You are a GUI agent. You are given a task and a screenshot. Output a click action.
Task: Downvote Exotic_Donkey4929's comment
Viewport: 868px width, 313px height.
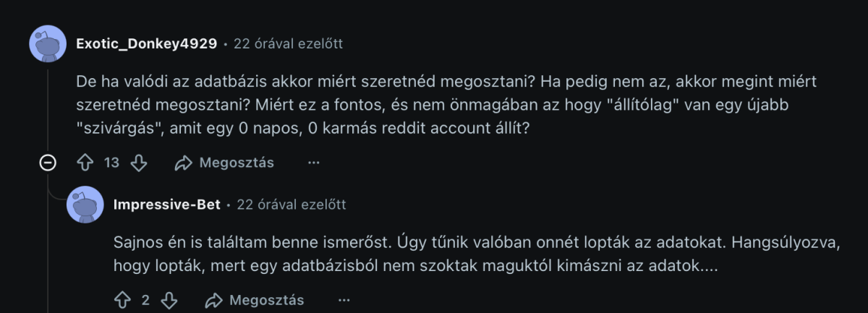point(138,163)
